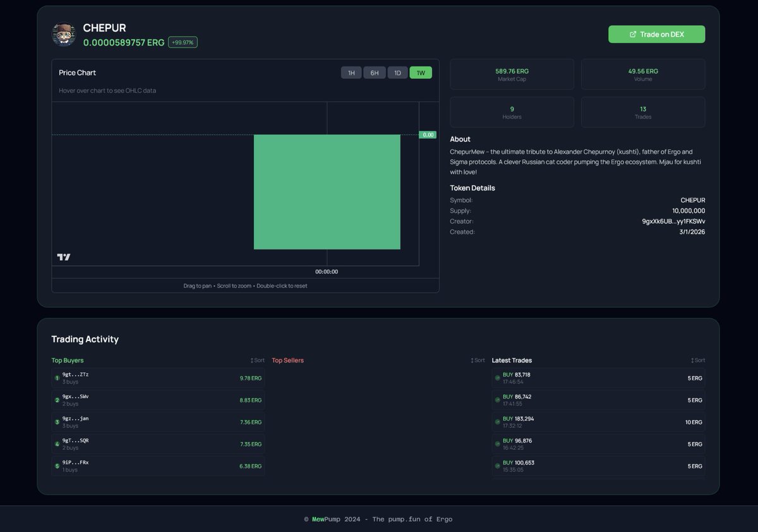
Task: Click rank badge 2 beside buyer 9gx...SWv
Action: pyautogui.click(x=57, y=400)
